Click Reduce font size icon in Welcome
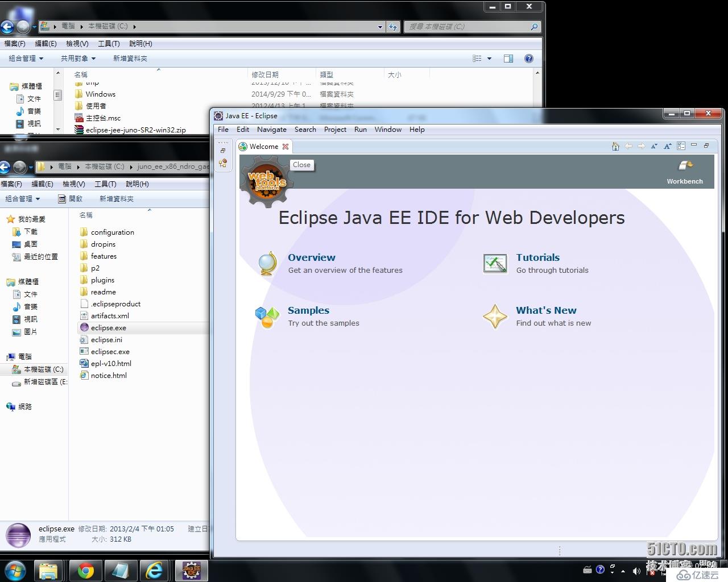This screenshot has height=582, width=728. [654, 147]
